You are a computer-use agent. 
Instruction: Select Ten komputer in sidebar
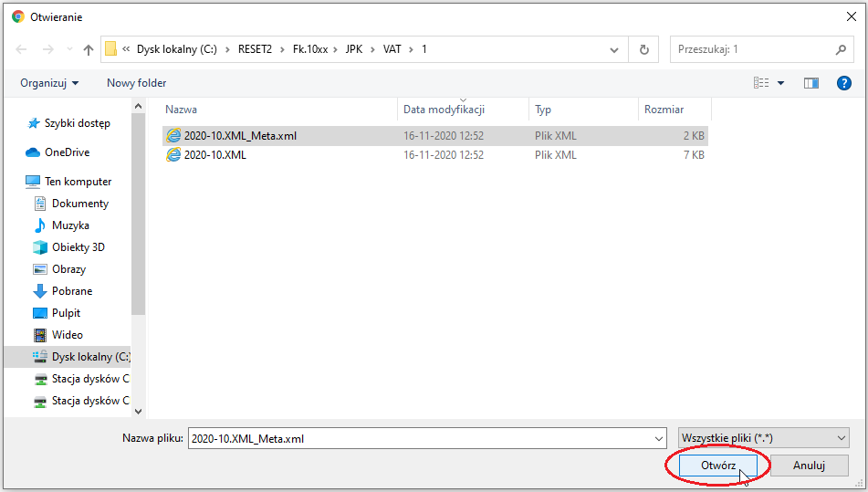[x=78, y=182]
